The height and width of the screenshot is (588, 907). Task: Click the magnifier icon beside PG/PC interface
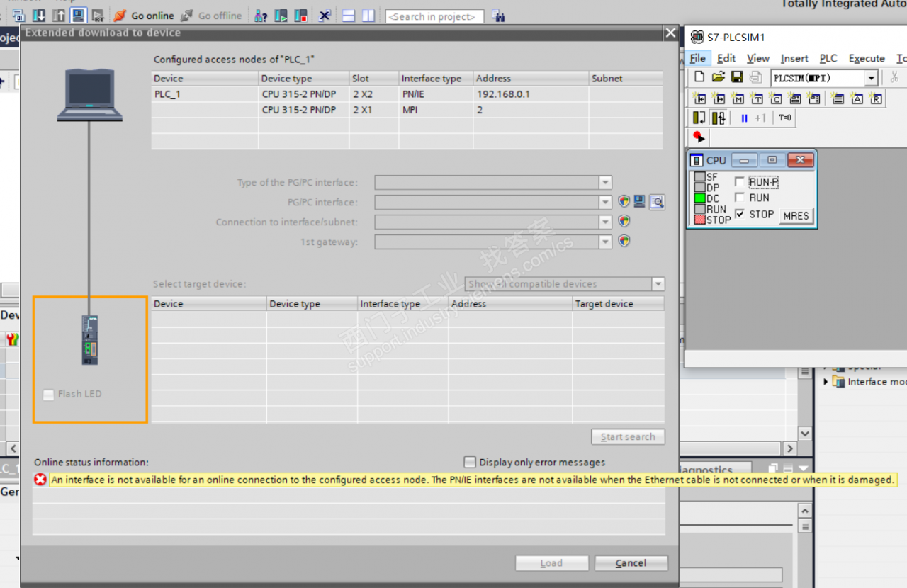(x=657, y=203)
